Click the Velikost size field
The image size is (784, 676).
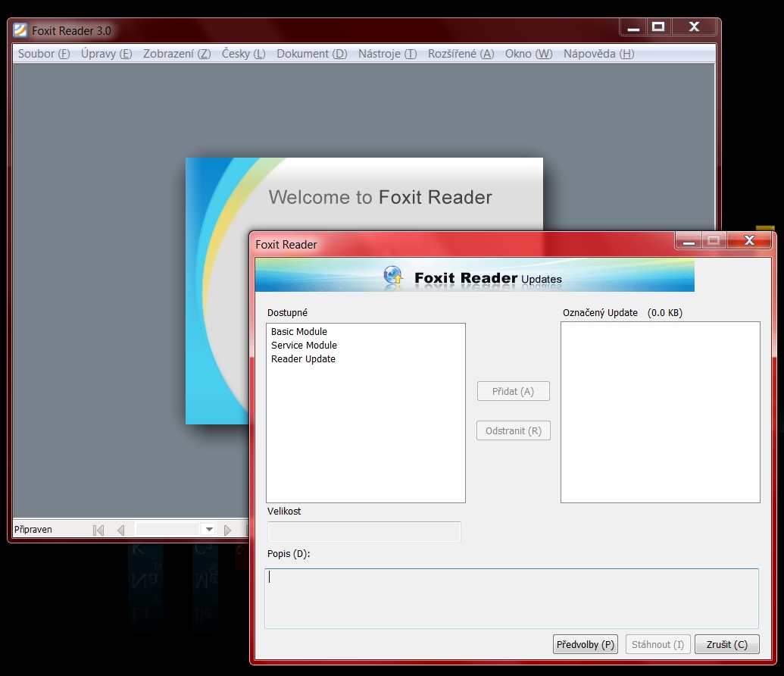click(x=364, y=532)
